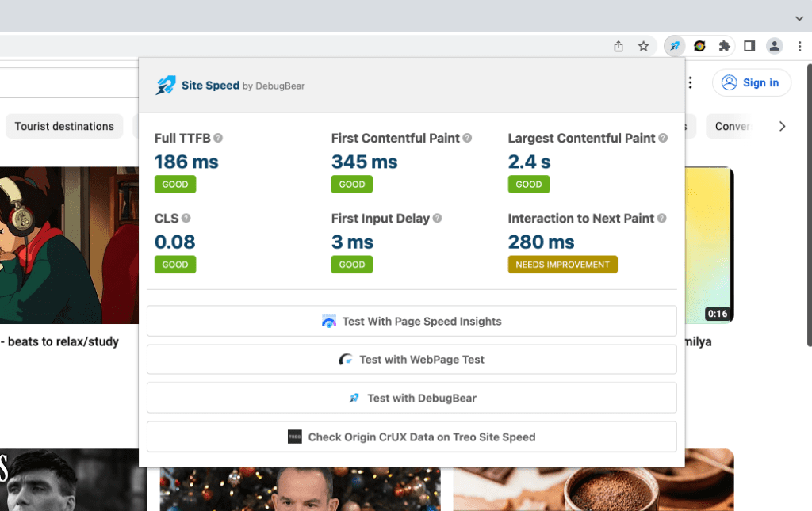This screenshot has width=812, height=511.
Task: Click the share icon in the toolbar
Action: pos(619,46)
